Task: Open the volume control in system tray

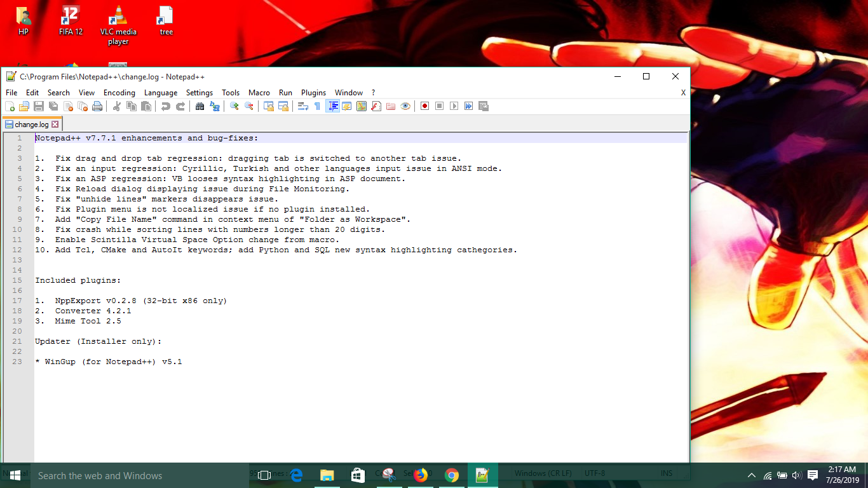Action: pyautogui.click(x=797, y=475)
